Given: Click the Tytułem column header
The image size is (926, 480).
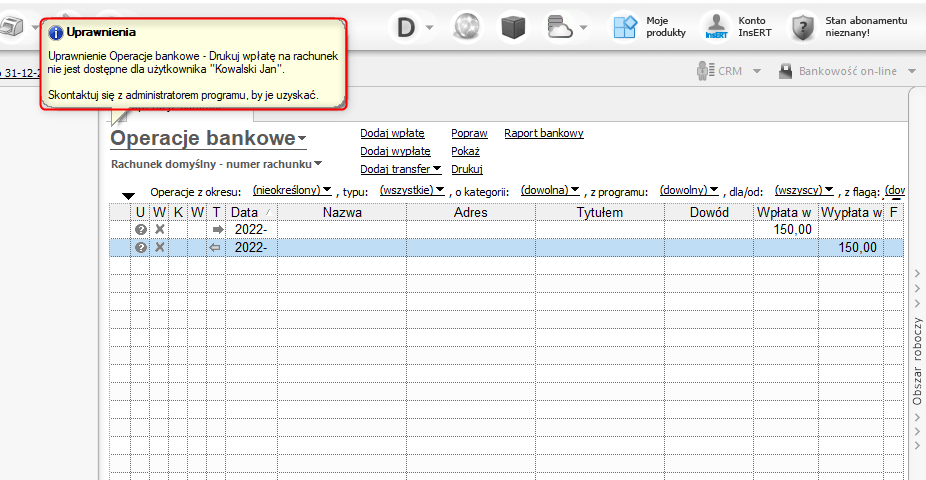Looking at the screenshot, I should point(599,212).
